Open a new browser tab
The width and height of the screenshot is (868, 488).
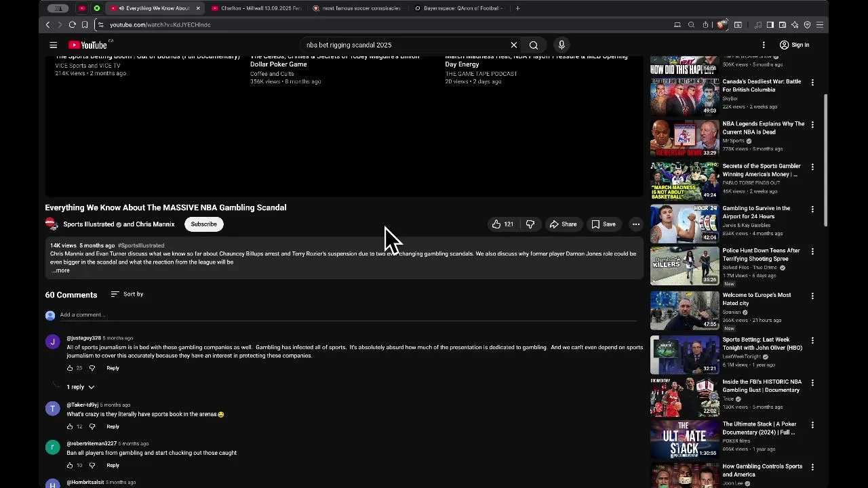click(517, 8)
